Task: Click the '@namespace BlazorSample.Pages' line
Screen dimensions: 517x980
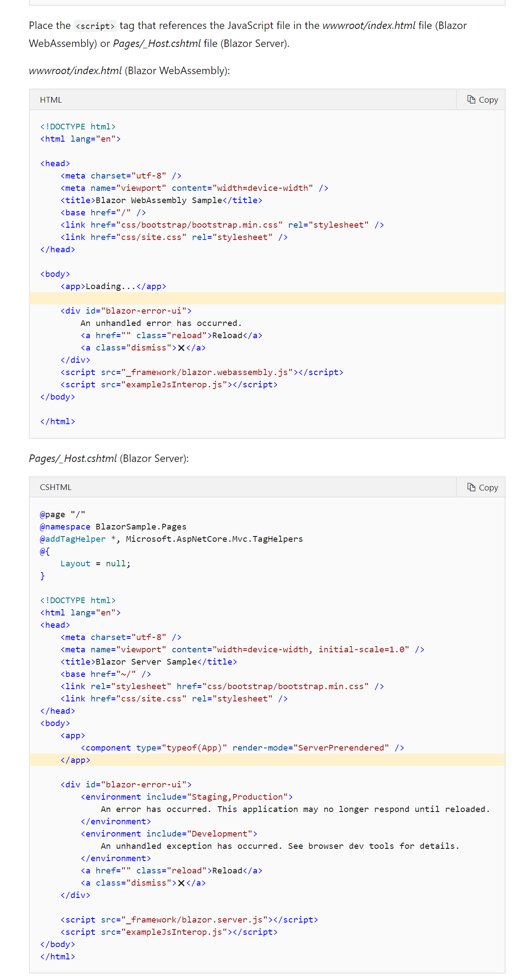Action: click(x=113, y=527)
